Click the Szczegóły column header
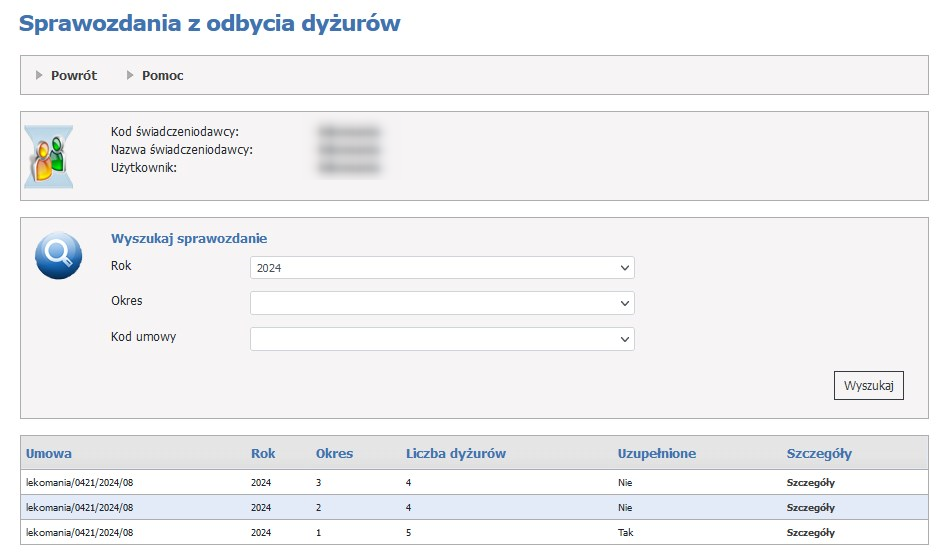The image size is (939, 553). [x=819, y=453]
